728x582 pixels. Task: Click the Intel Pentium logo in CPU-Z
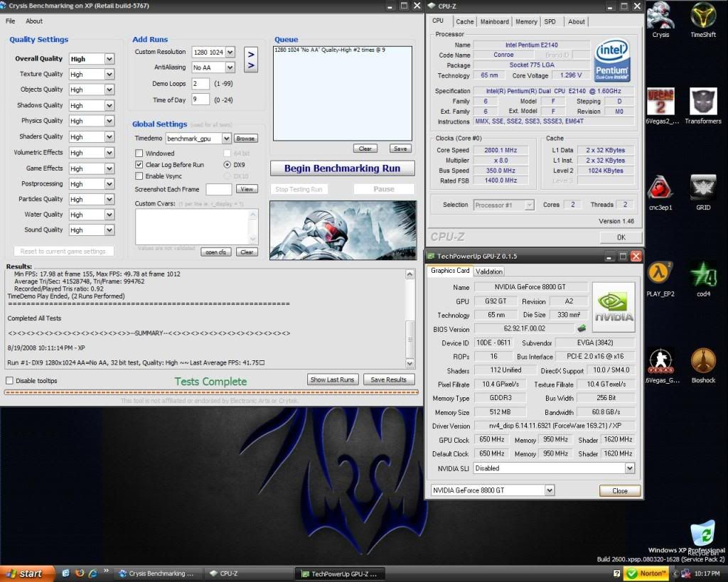[612, 60]
